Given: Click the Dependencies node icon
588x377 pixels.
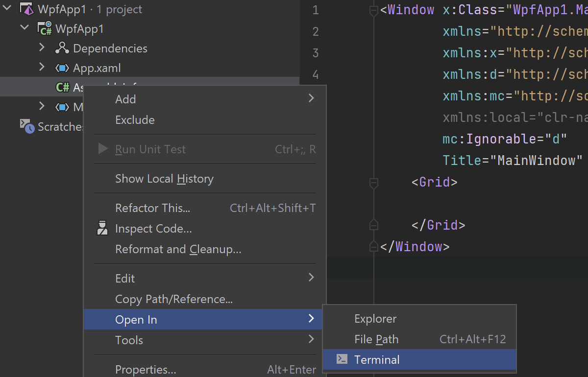Looking at the screenshot, I should coord(62,48).
